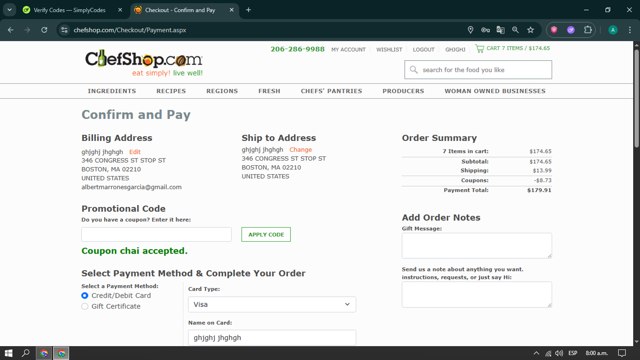Click the page vertical scrollbar

[x=636, y=98]
